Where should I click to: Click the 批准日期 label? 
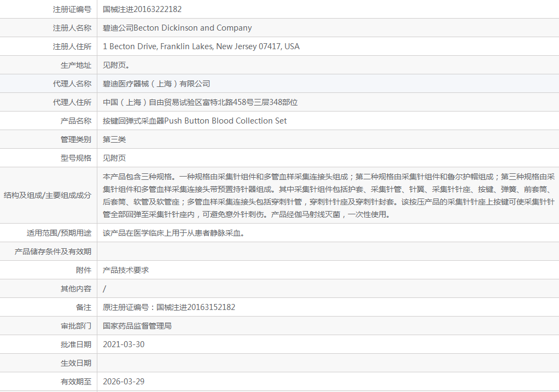pos(76,344)
